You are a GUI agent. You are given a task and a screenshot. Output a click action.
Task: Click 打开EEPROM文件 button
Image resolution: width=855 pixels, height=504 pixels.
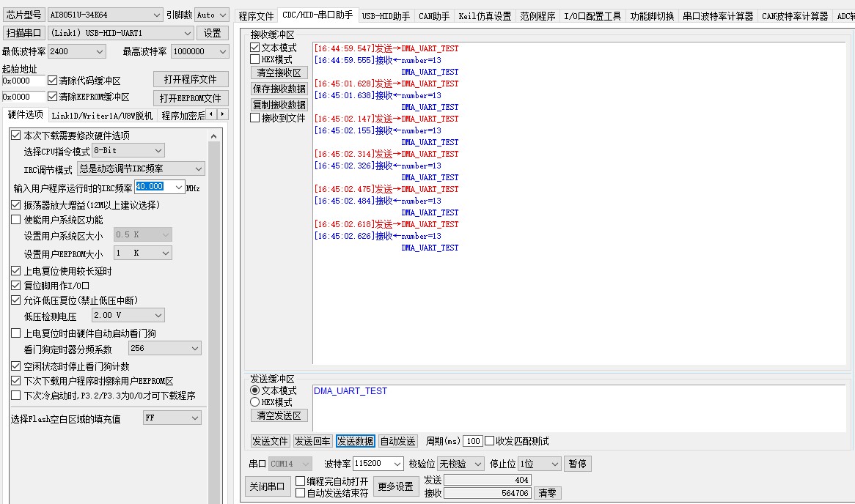tap(191, 98)
